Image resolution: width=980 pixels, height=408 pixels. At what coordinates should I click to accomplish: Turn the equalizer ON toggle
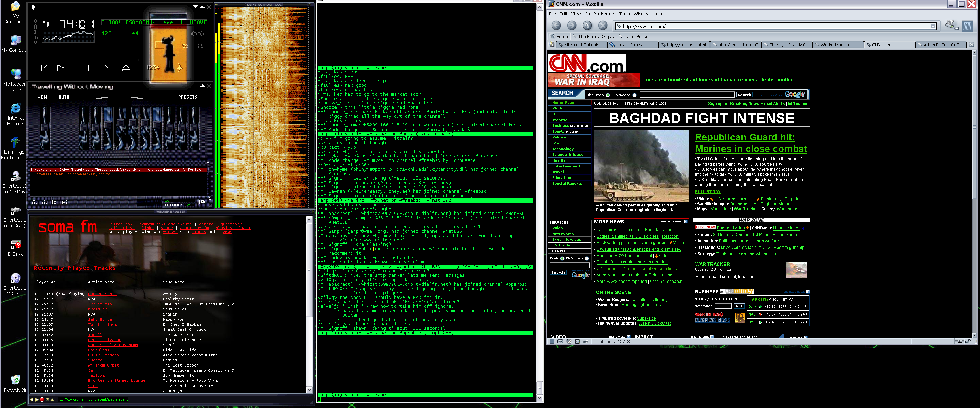[42, 97]
